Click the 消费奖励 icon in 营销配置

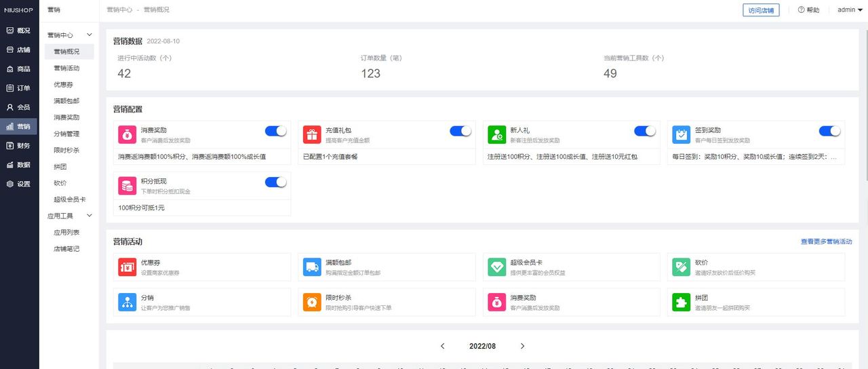127,134
